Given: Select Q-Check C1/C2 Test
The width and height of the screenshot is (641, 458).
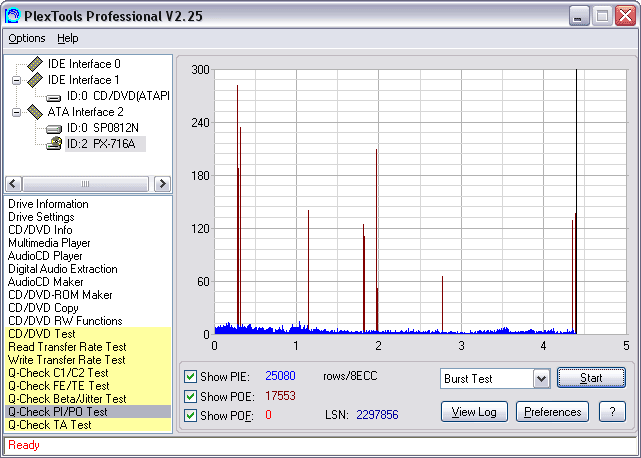Looking at the screenshot, I should coord(88,373).
